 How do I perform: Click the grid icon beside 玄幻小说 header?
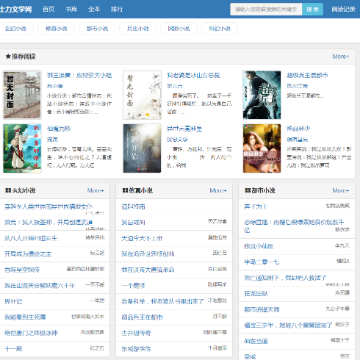8,191
